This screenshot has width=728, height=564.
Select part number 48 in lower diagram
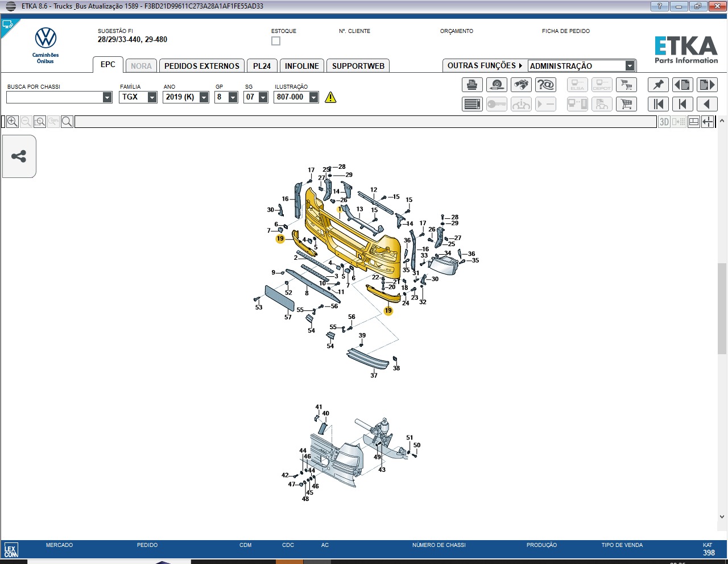tap(305, 499)
